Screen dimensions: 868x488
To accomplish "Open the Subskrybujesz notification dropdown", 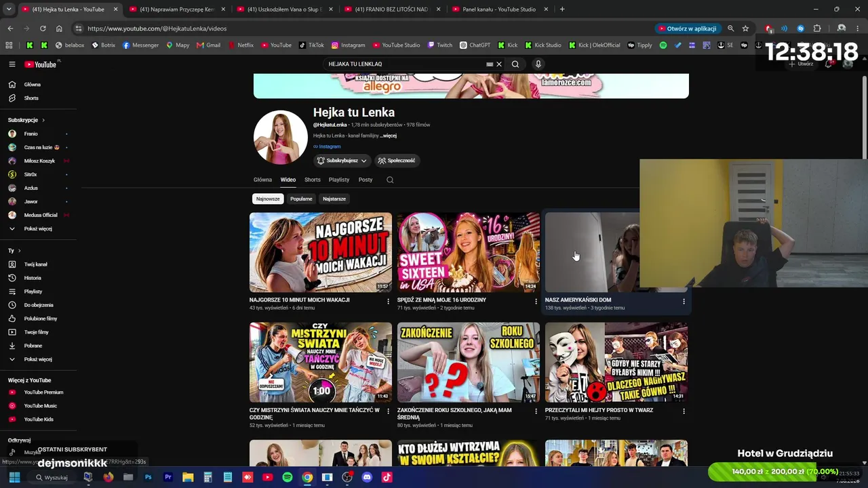I will click(342, 161).
